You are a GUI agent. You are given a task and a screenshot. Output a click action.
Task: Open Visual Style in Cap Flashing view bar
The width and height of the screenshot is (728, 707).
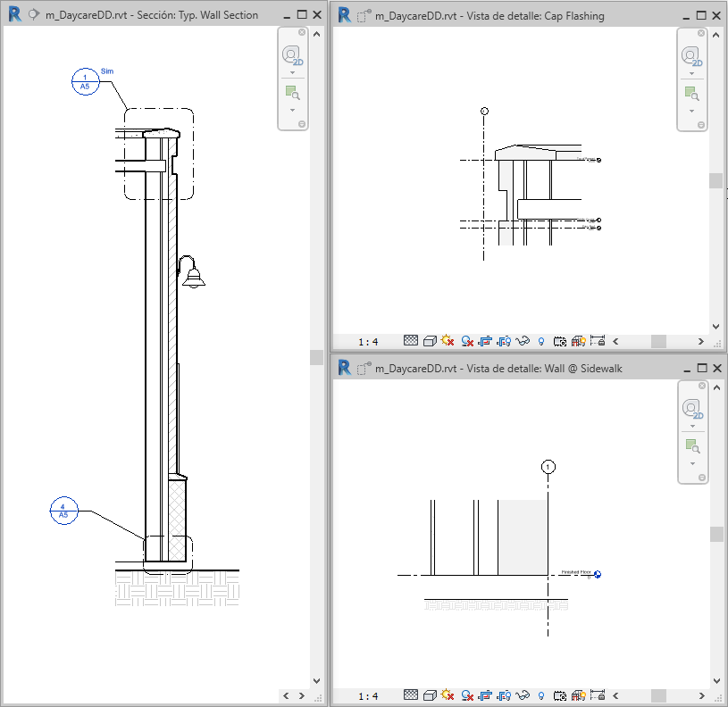(430, 341)
